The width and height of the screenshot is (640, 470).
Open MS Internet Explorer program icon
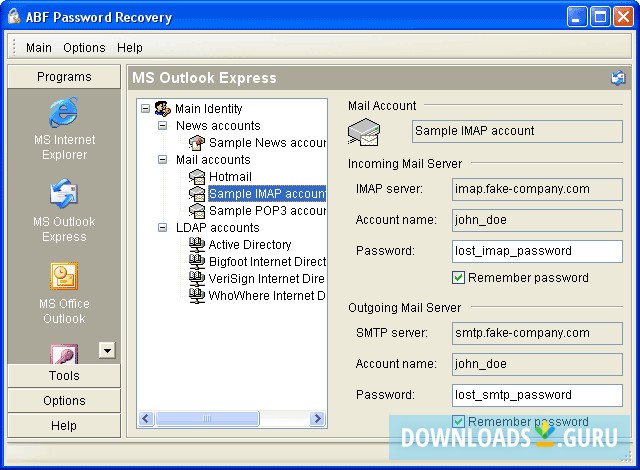pos(64,112)
